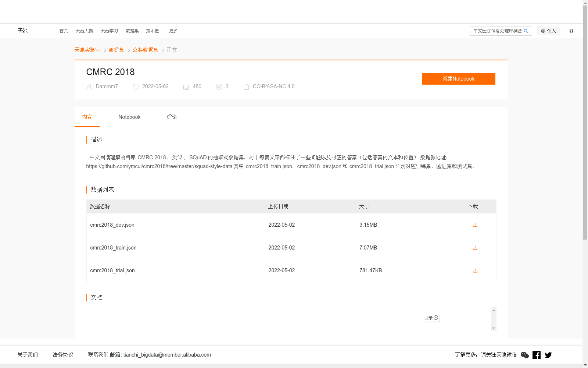The height and width of the screenshot is (368, 588).
Task: Collapse the 目录 table of contents
Action: (x=431, y=318)
